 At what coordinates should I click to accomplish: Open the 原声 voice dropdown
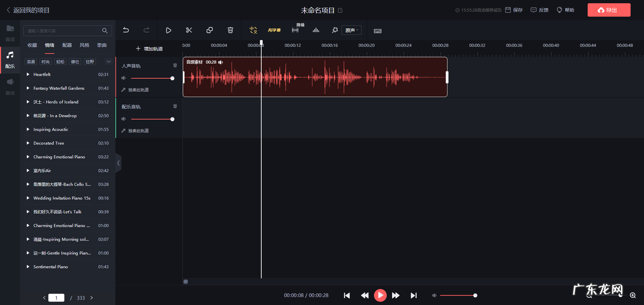[x=352, y=31]
